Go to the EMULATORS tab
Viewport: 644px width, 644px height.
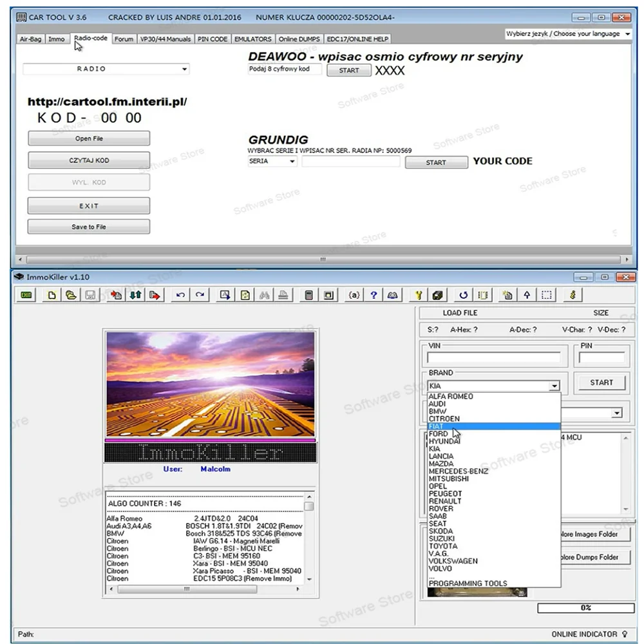pos(253,39)
